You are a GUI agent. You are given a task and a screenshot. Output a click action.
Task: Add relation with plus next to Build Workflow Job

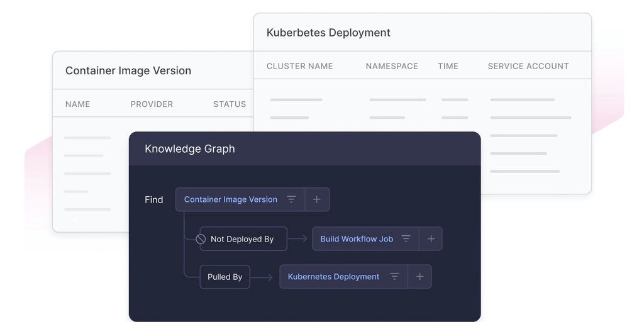coord(431,239)
